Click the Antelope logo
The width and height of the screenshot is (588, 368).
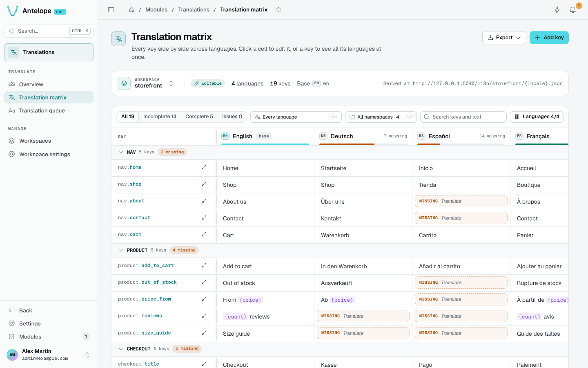pyautogui.click(x=13, y=11)
